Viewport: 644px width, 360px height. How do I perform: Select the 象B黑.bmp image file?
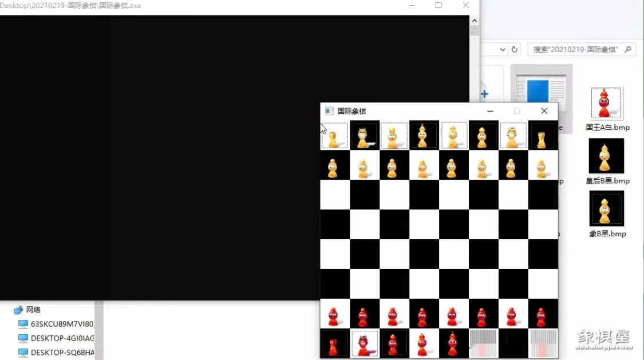pos(607,209)
